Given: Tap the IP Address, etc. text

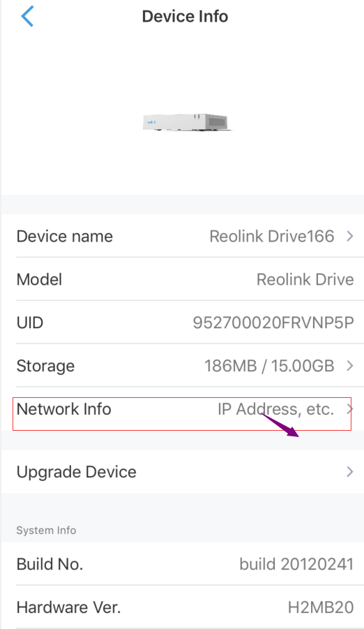Looking at the screenshot, I should 276,409.
